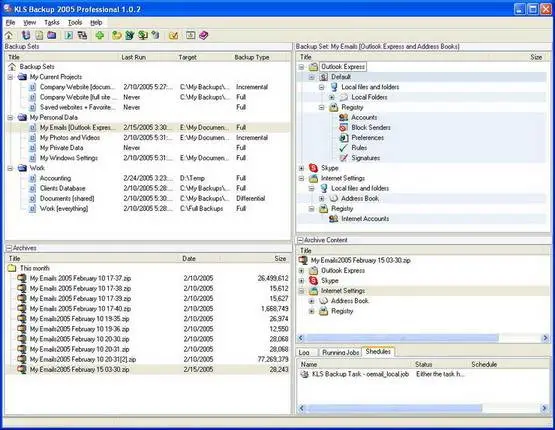Select My Emails2005 February 15 03-30.zip archive root
This screenshot has width=555, height=430.
click(x=360, y=260)
